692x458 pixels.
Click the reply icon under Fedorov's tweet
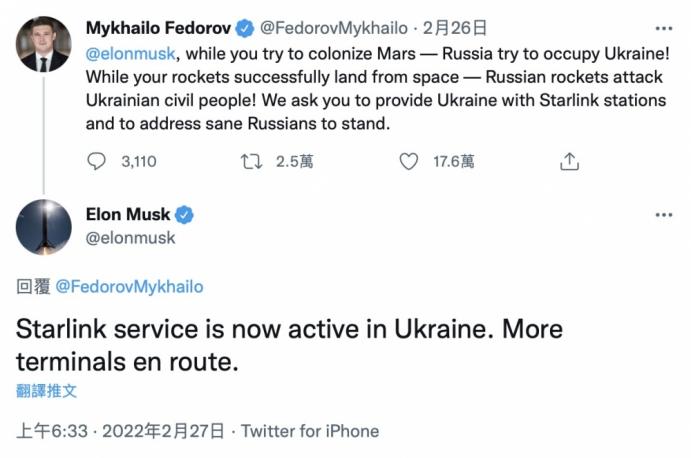pos(97,161)
